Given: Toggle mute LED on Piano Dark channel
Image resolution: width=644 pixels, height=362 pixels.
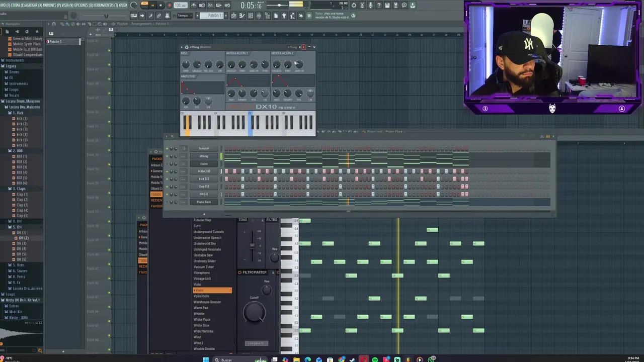Looking at the screenshot, I should coord(167,202).
